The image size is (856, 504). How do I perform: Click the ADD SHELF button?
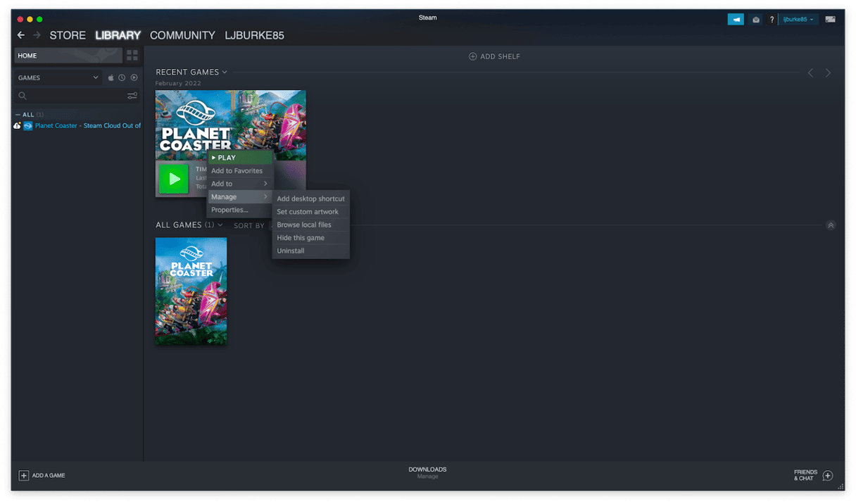coord(495,56)
